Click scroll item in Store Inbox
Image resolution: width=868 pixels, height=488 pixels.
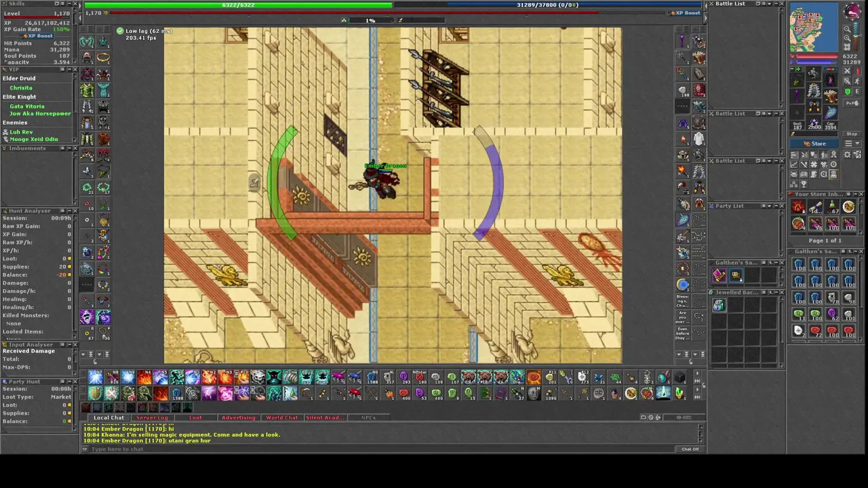[815, 208]
